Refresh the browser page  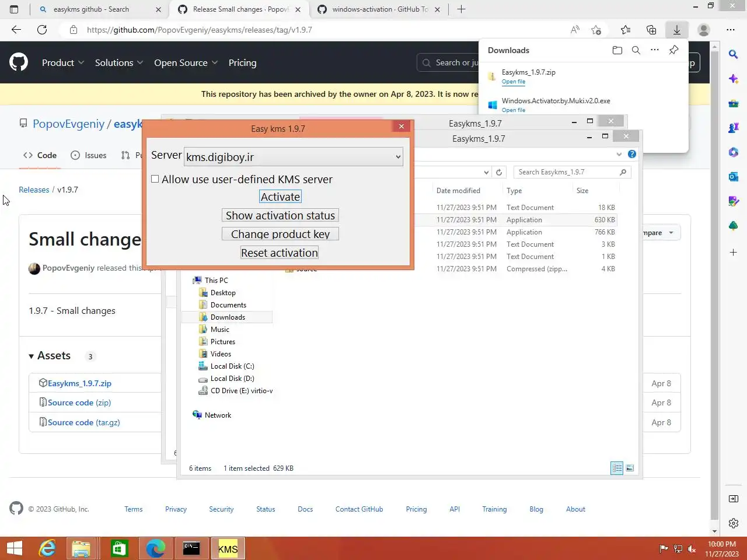[x=42, y=30]
